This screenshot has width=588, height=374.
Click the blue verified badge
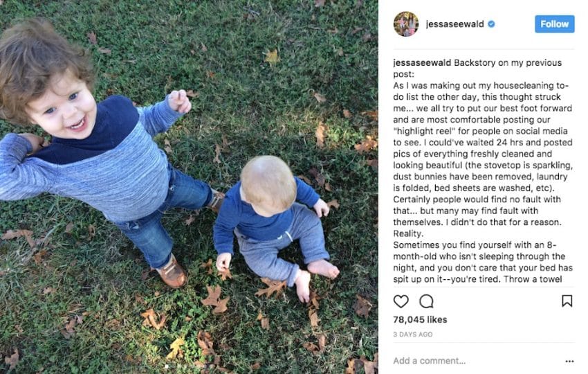point(491,24)
